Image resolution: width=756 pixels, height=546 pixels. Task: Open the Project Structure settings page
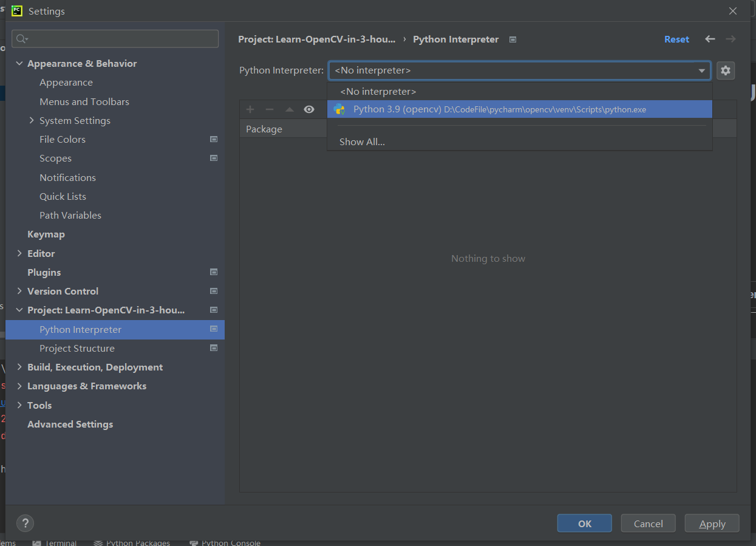point(77,348)
